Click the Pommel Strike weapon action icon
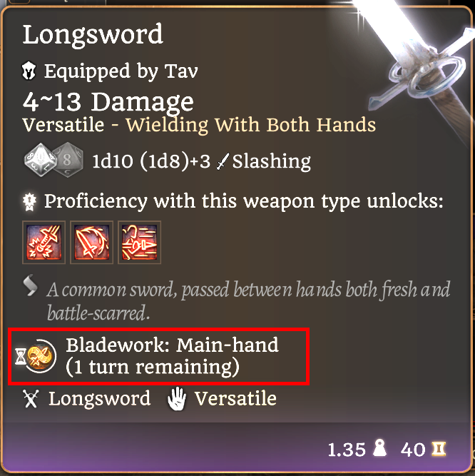 click(x=44, y=242)
